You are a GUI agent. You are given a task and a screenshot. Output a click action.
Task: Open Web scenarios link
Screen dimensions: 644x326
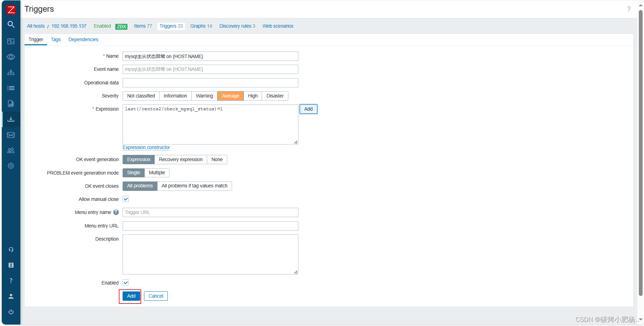pyautogui.click(x=278, y=26)
